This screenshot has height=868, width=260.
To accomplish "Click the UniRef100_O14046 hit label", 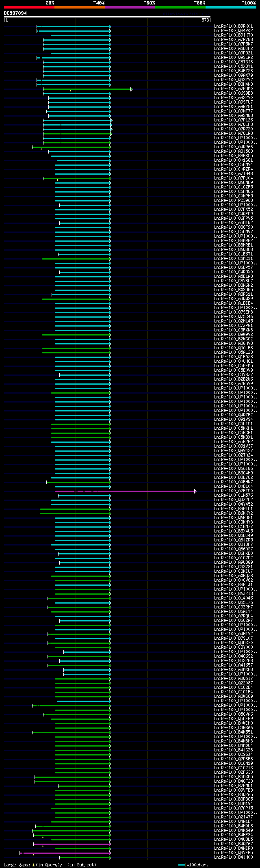I will [233, 598].
